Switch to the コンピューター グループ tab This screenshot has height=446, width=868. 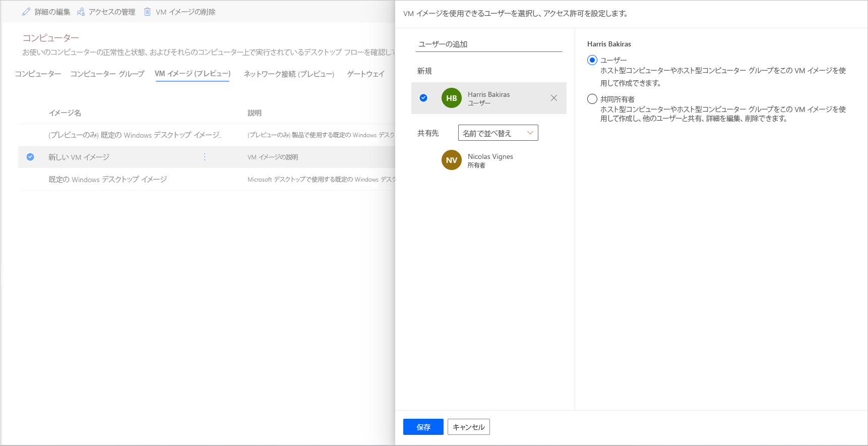pos(107,74)
